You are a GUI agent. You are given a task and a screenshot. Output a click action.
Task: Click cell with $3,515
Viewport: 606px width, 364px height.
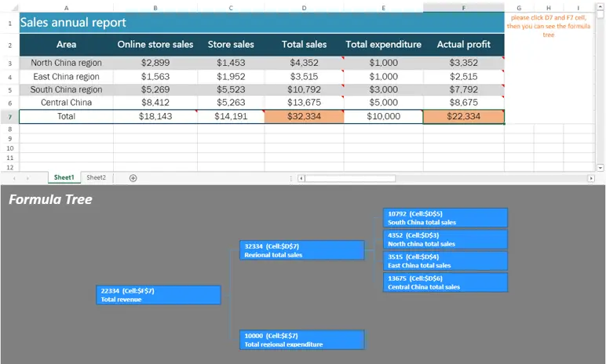click(x=304, y=77)
